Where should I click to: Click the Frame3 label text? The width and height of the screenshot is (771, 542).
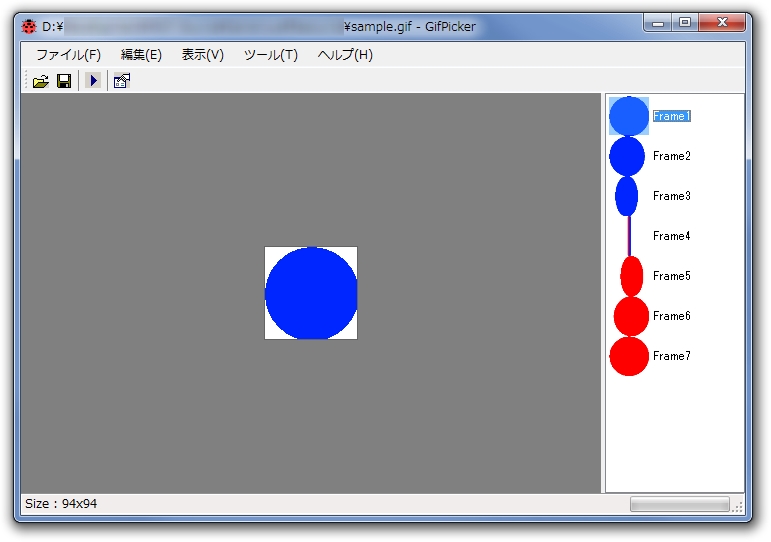(x=672, y=196)
